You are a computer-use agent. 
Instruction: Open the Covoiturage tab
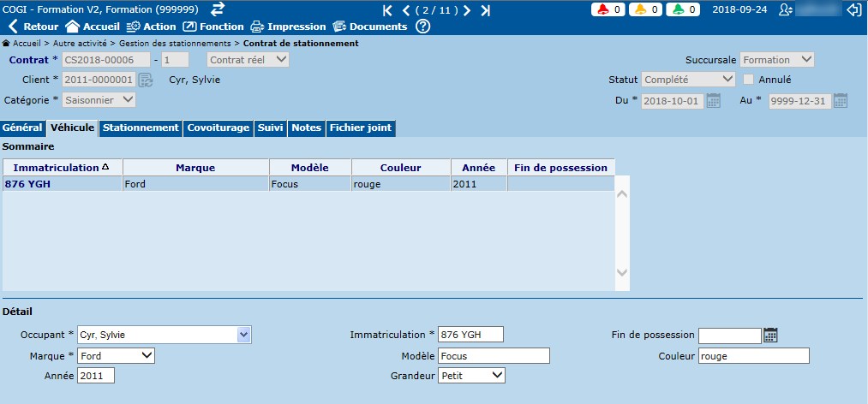218,128
